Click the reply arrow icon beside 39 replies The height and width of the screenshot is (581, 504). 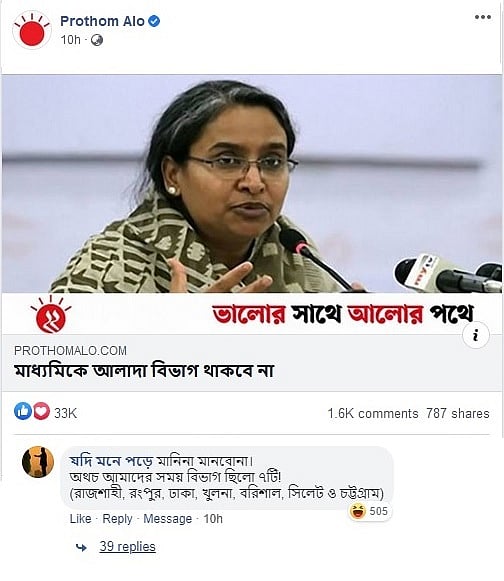[81, 547]
